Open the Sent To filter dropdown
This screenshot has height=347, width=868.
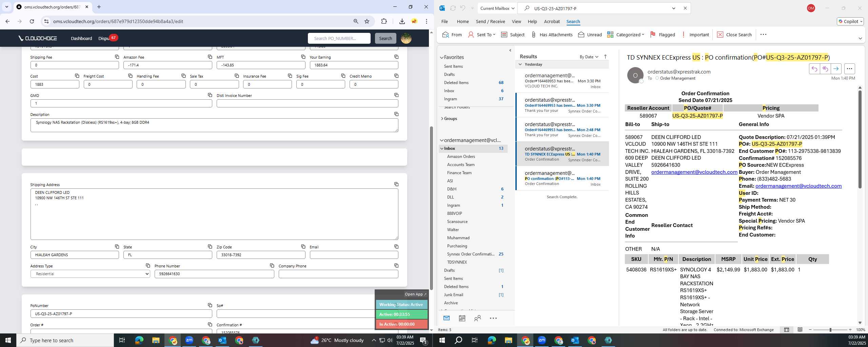click(x=481, y=35)
